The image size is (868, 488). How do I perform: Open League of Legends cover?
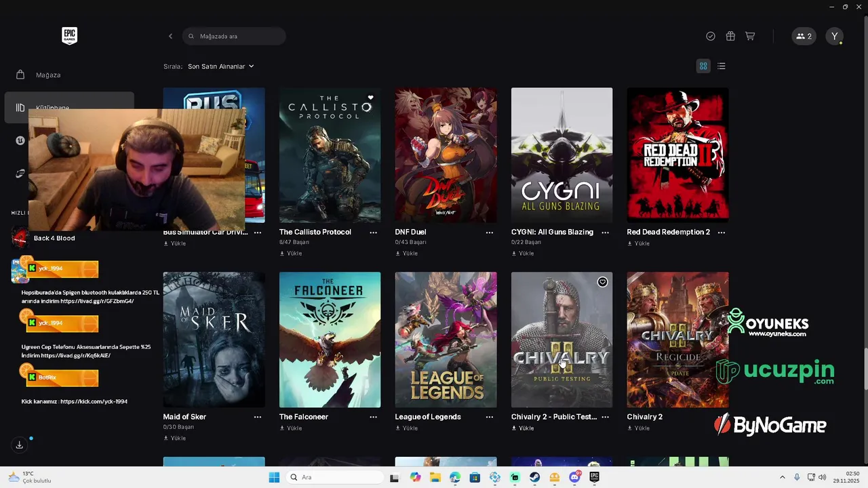point(446,340)
